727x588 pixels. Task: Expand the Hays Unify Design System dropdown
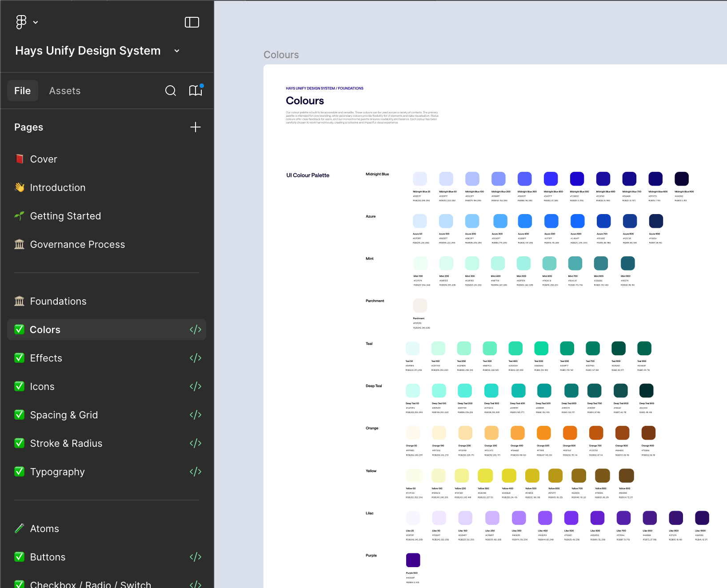177,51
